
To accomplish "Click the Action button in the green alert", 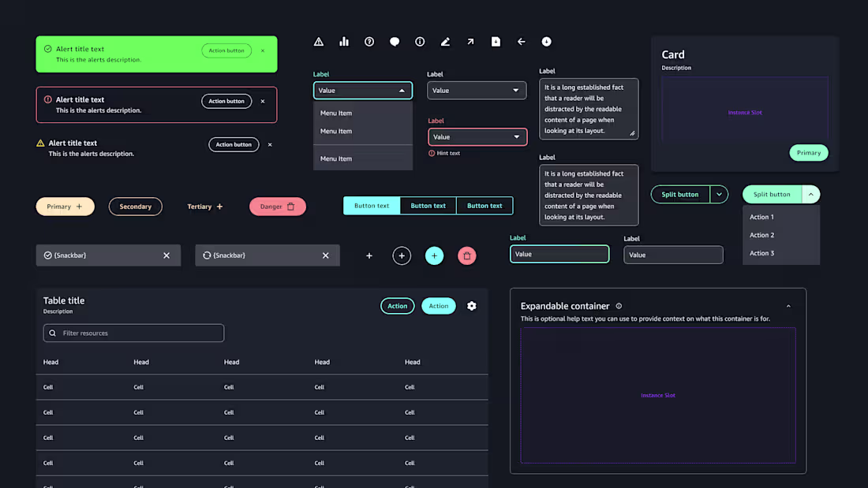I will (x=226, y=50).
